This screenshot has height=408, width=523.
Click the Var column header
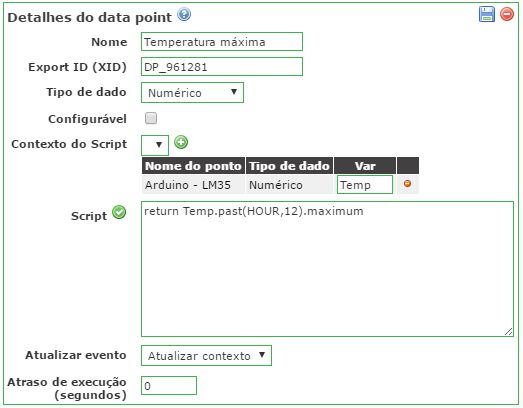(365, 166)
